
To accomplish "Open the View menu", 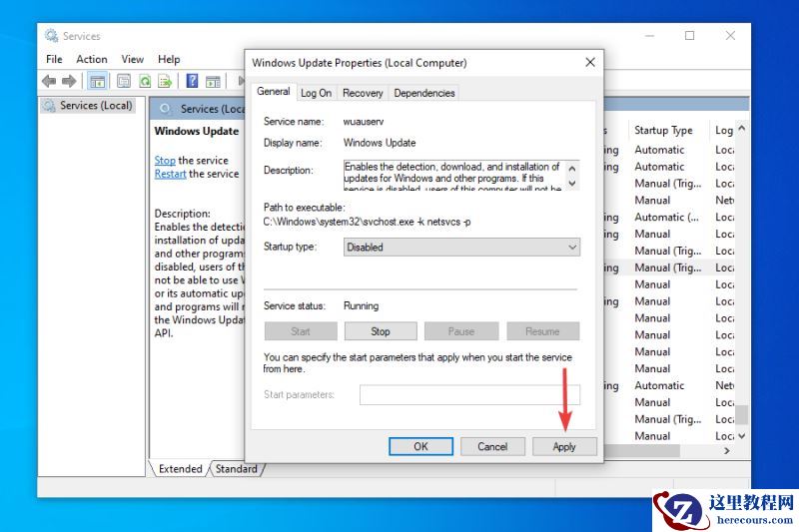I will (133, 59).
